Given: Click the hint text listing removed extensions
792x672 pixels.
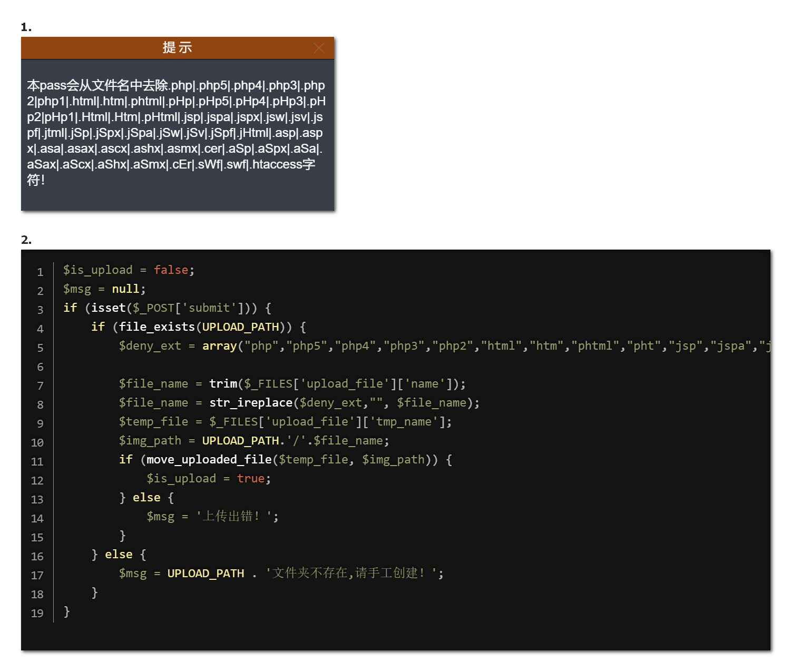Looking at the screenshot, I should (x=177, y=132).
